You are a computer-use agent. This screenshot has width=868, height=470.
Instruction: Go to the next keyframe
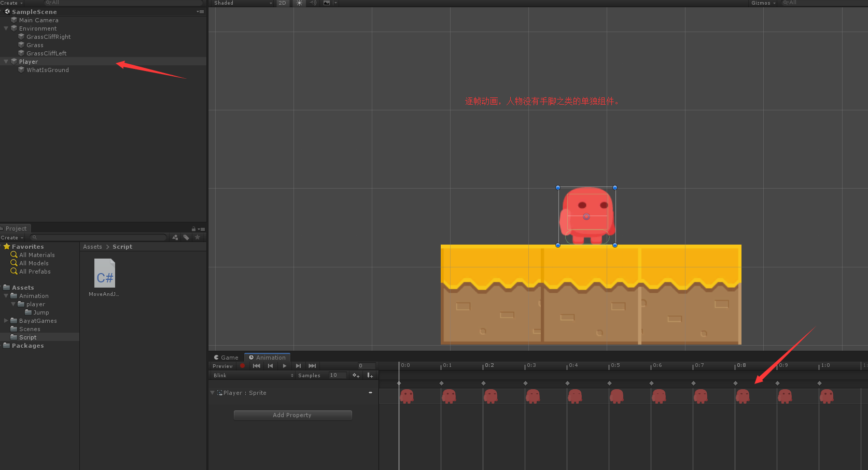click(x=298, y=366)
